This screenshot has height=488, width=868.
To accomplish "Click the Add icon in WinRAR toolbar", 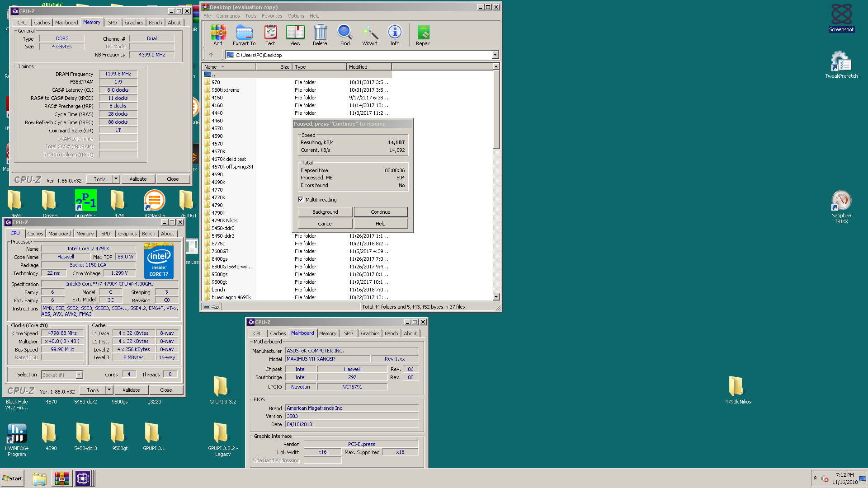I will 218,35.
